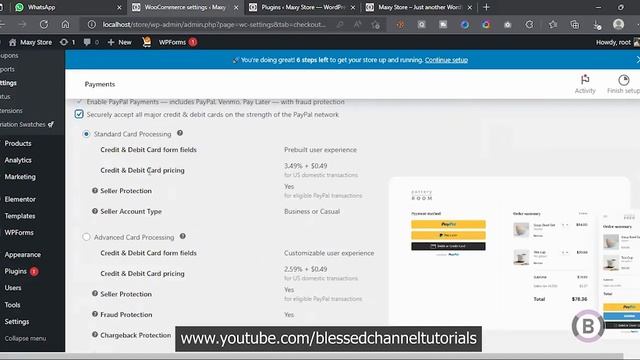The height and width of the screenshot is (360, 640).
Task: Select Standard Card Processing radio button
Action: pyautogui.click(x=86, y=134)
